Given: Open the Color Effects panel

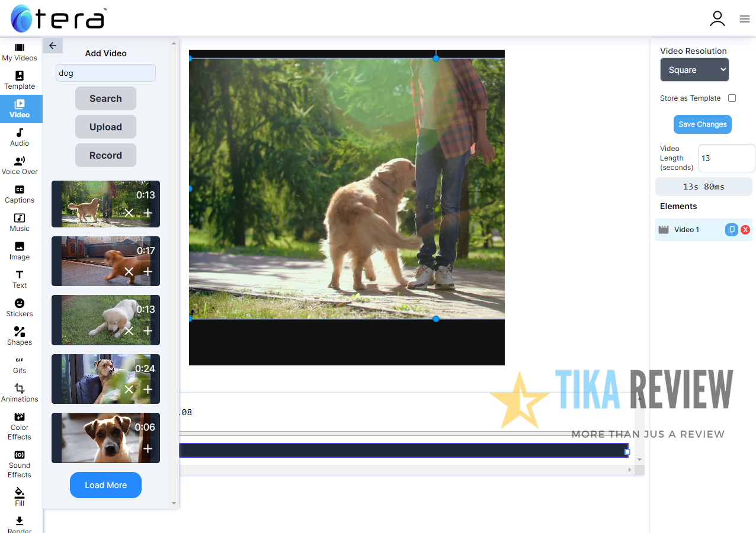Looking at the screenshot, I should point(20,426).
